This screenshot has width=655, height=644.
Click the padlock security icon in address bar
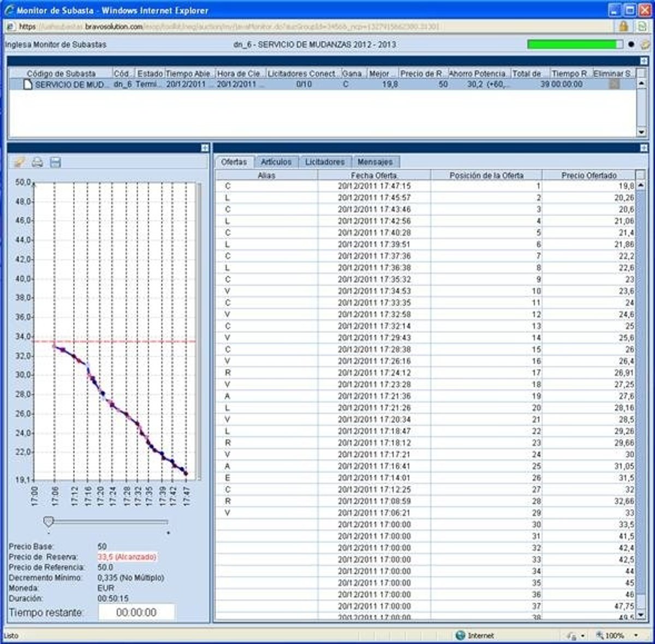pyautogui.click(x=623, y=26)
